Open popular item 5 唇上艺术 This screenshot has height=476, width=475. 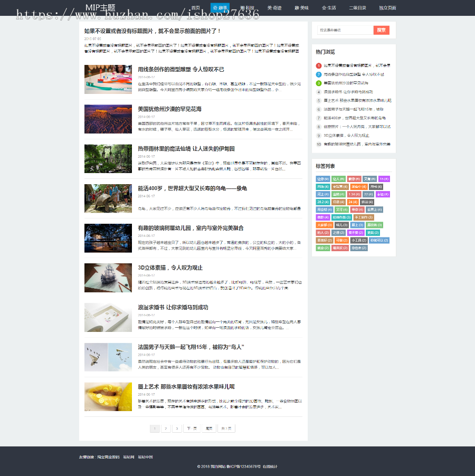(357, 100)
